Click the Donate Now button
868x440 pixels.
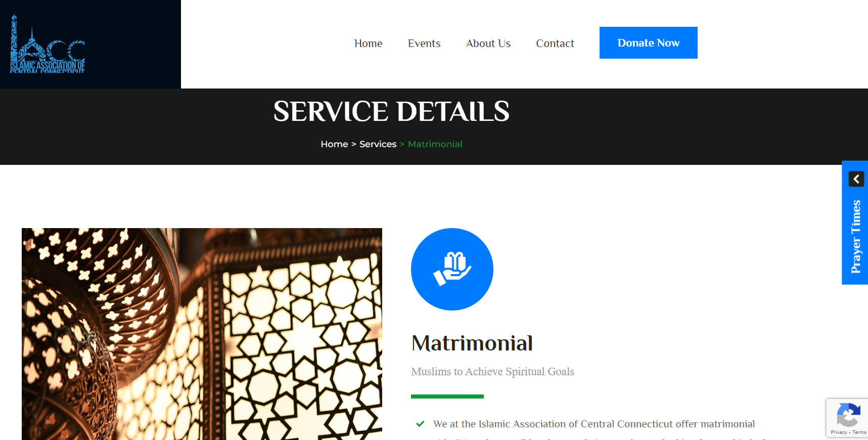click(649, 42)
